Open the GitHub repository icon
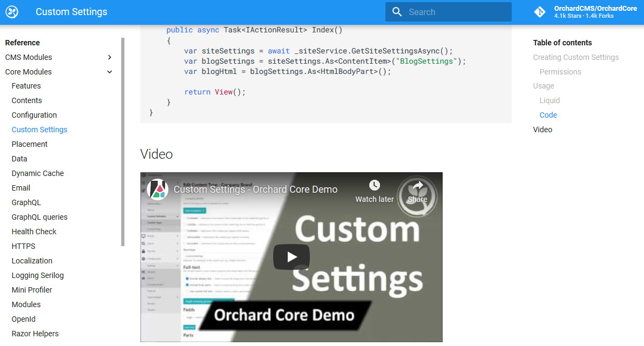The image size is (644, 346). pyautogui.click(x=540, y=12)
